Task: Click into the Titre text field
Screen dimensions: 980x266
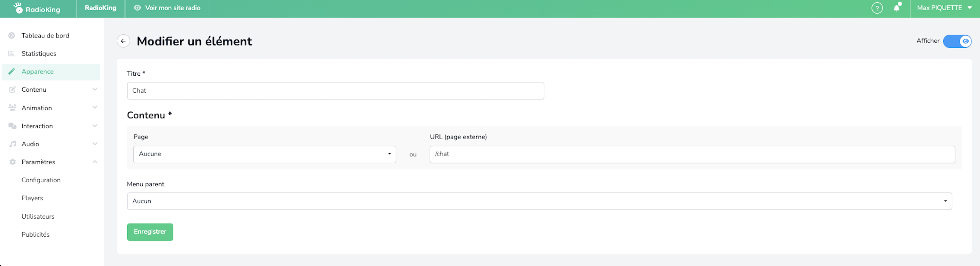Action: pos(335,91)
